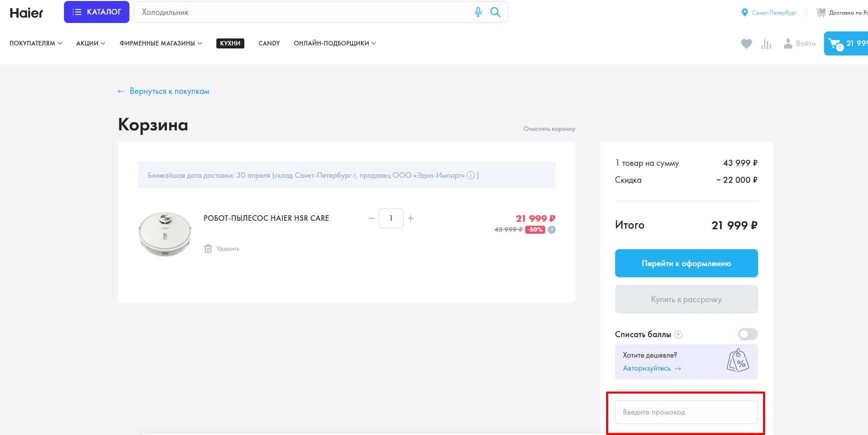Image resolution: width=868 pixels, height=435 pixels.
Task: Click the -50% discount badge
Action: coord(535,230)
